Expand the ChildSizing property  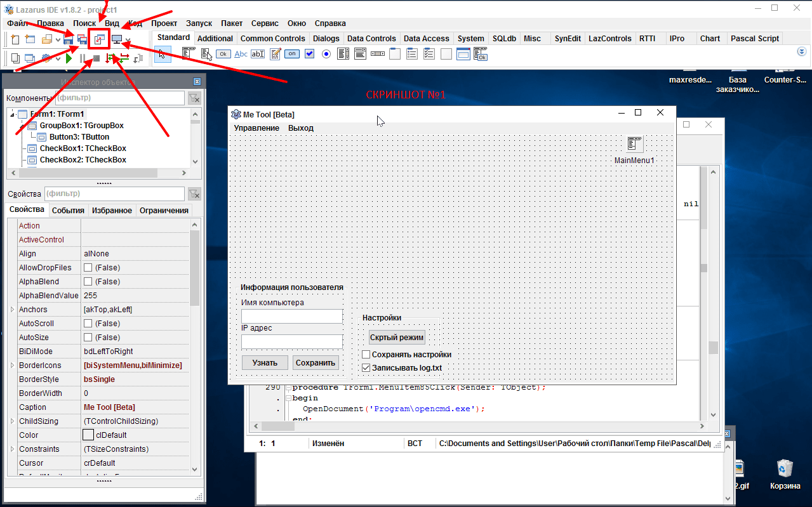[13, 421]
